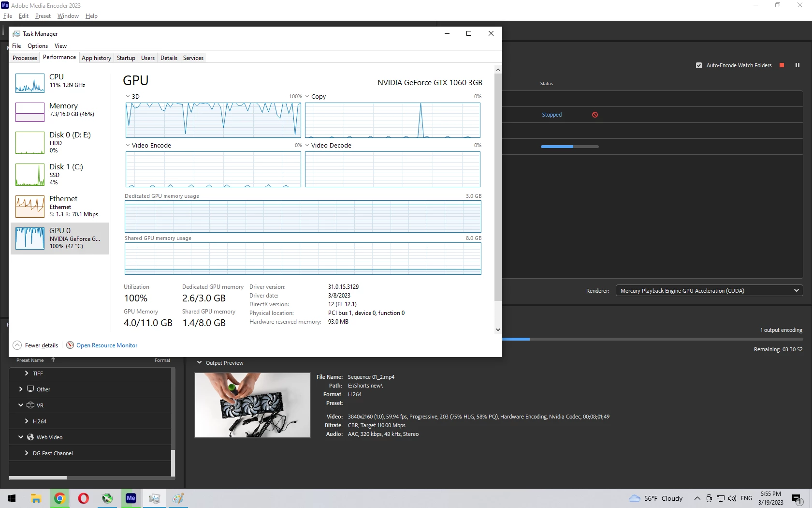Screen dimensions: 812x508
Task: Switch to the Details tab
Action: pos(169,58)
